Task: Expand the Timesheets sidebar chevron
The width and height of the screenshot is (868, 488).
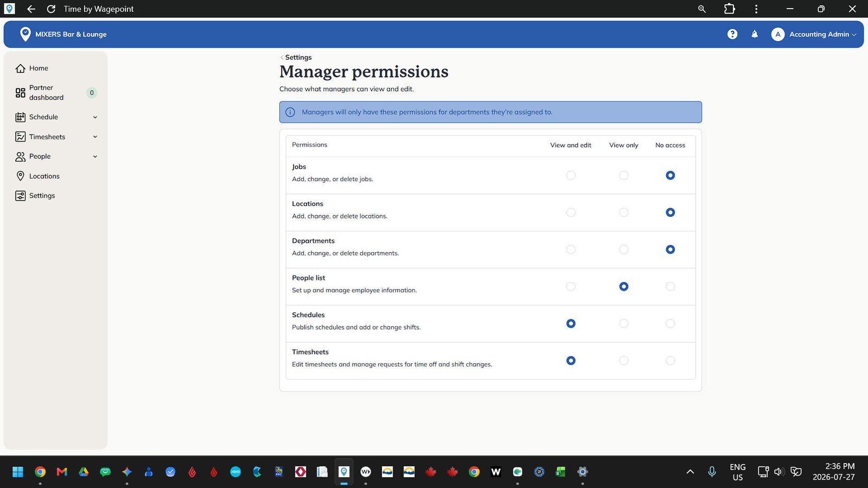Action: 95,137
